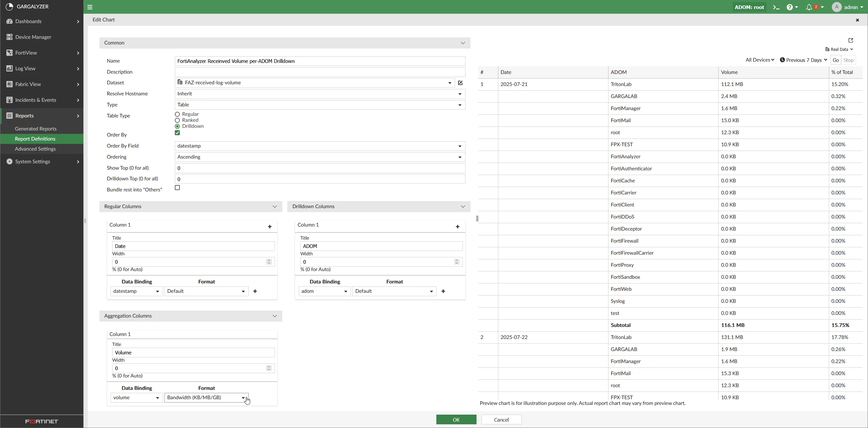Click the Stop button

click(x=849, y=60)
